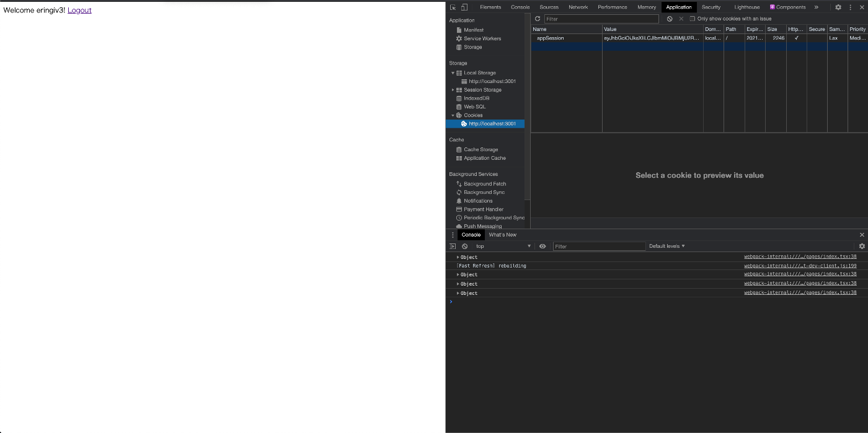Click the Logout link on the page
Viewport: 868px width, 433px height.
tap(79, 10)
